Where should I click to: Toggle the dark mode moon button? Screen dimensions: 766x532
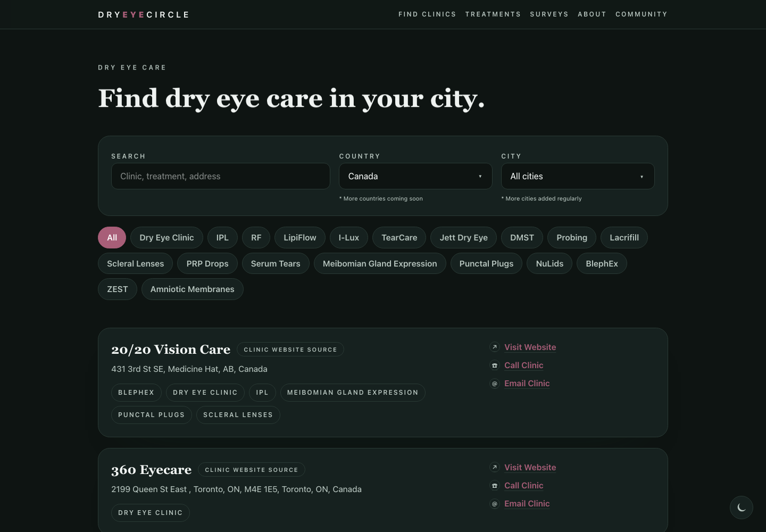742,508
